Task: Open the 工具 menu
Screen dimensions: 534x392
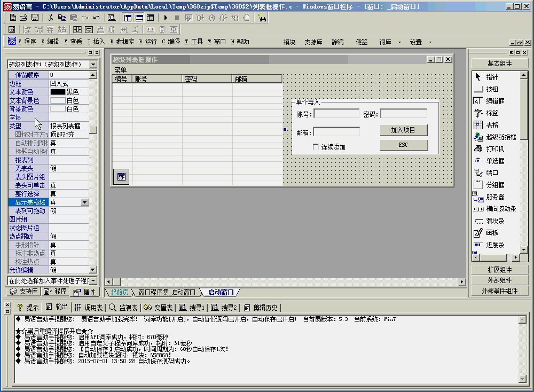Action: (194, 42)
